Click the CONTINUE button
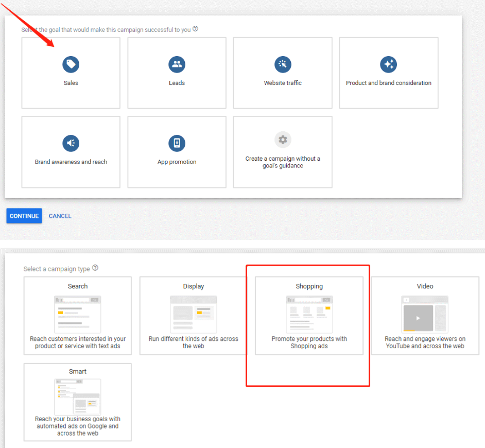This screenshot has height=448, width=485. [24, 216]
